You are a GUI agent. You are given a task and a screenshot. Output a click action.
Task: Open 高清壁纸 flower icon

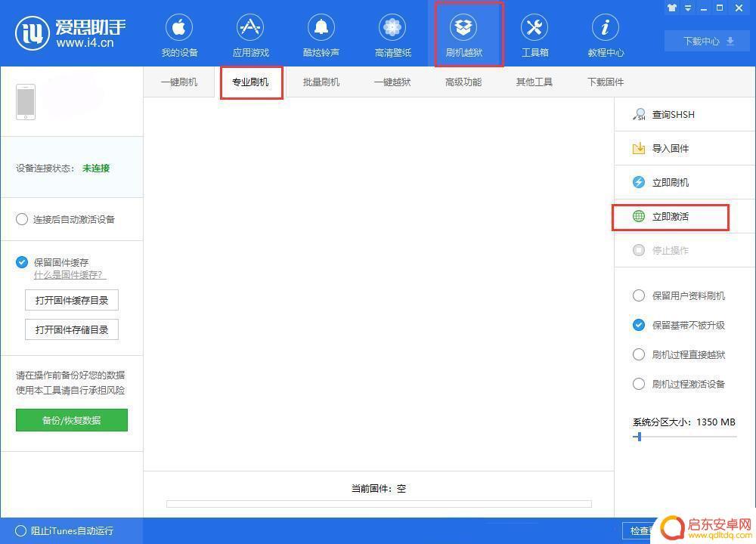pos(392,27)
